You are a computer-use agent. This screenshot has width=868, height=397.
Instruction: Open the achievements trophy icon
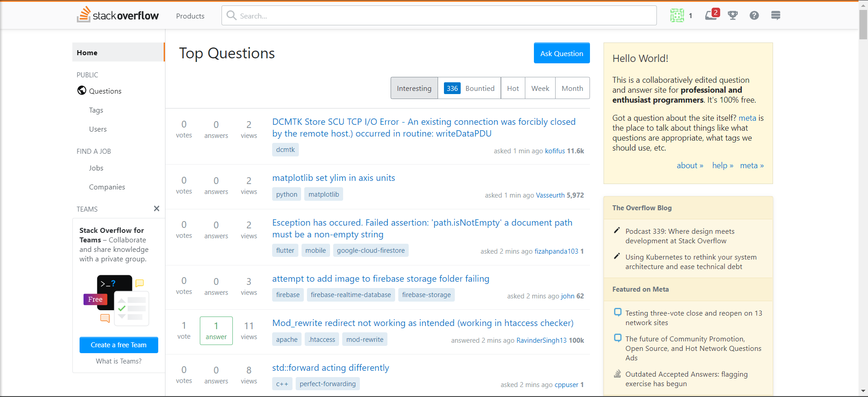(x=733, y=15)
